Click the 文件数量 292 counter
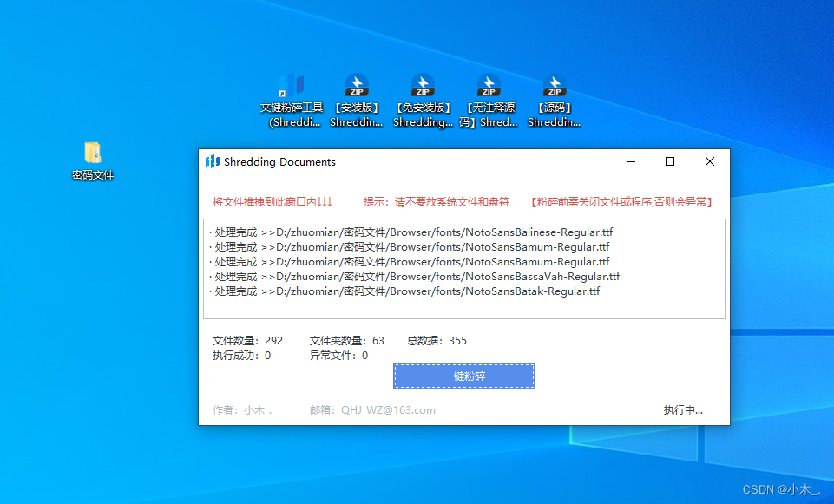834x504 pixels. click(247, 340)
